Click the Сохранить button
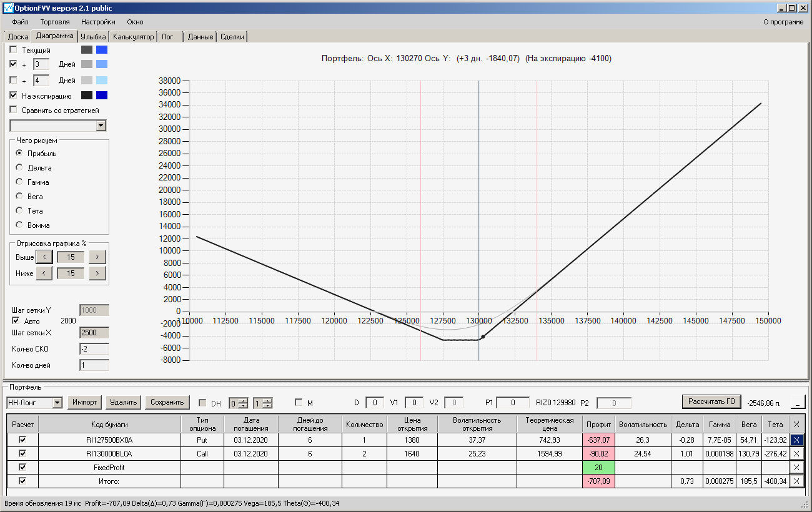This screenshot has height=512, width=812. point(167,402)
